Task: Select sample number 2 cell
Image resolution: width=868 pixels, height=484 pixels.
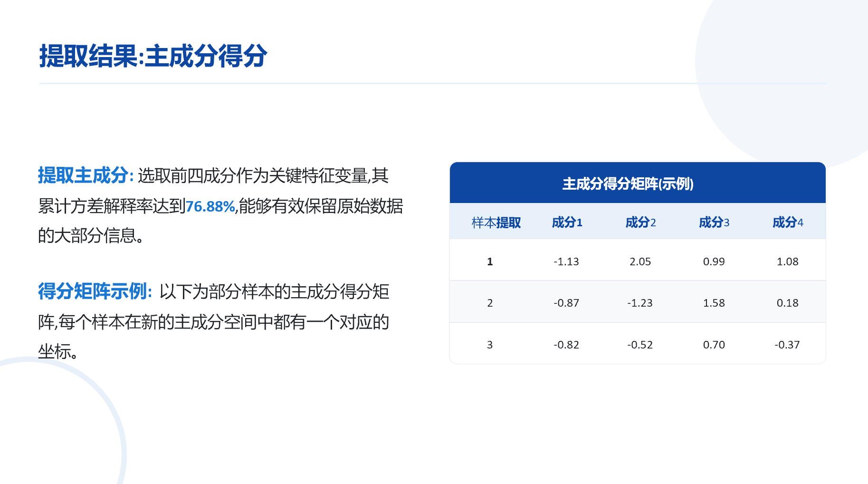Action: click(x=490, y=303)
